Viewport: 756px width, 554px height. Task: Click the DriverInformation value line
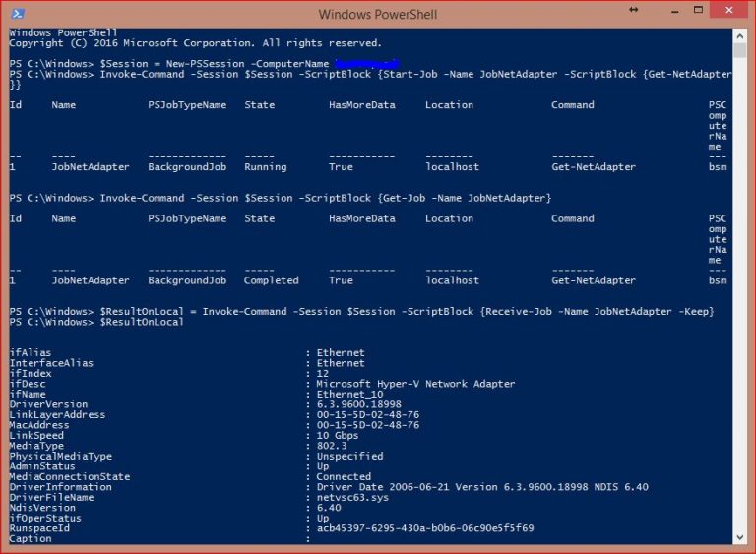click(x=482, y=487)
